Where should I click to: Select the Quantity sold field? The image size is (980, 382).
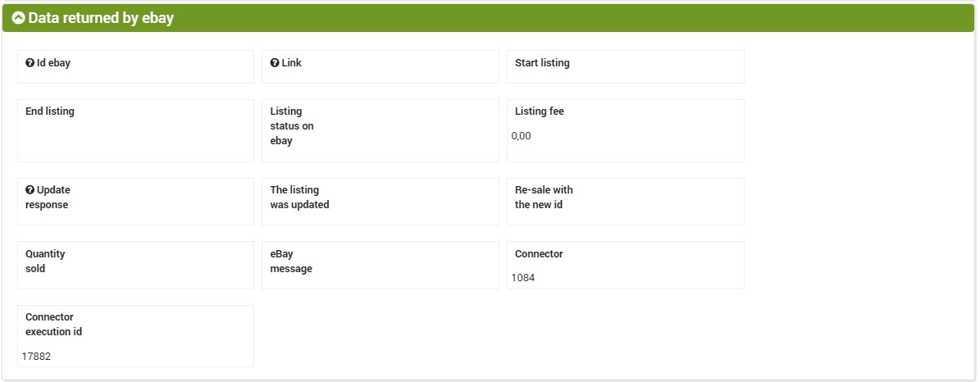(x=135, y=265)
